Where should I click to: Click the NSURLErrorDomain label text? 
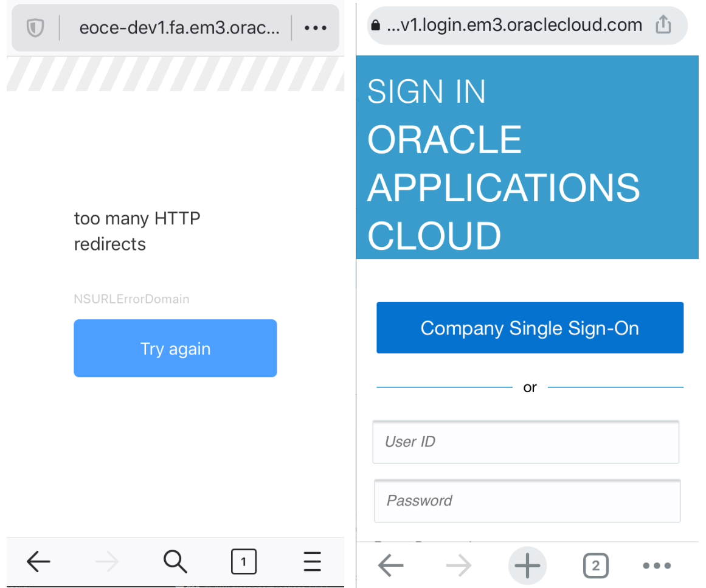[x=131, y=299]
